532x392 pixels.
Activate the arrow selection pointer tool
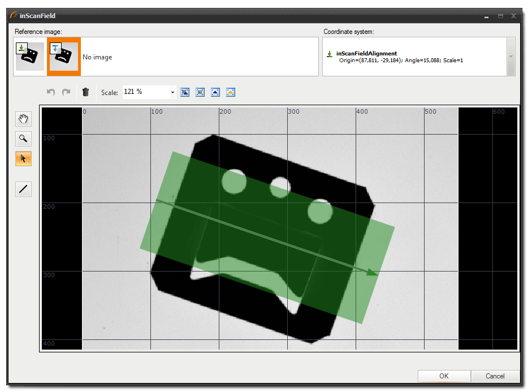(23, 158)
